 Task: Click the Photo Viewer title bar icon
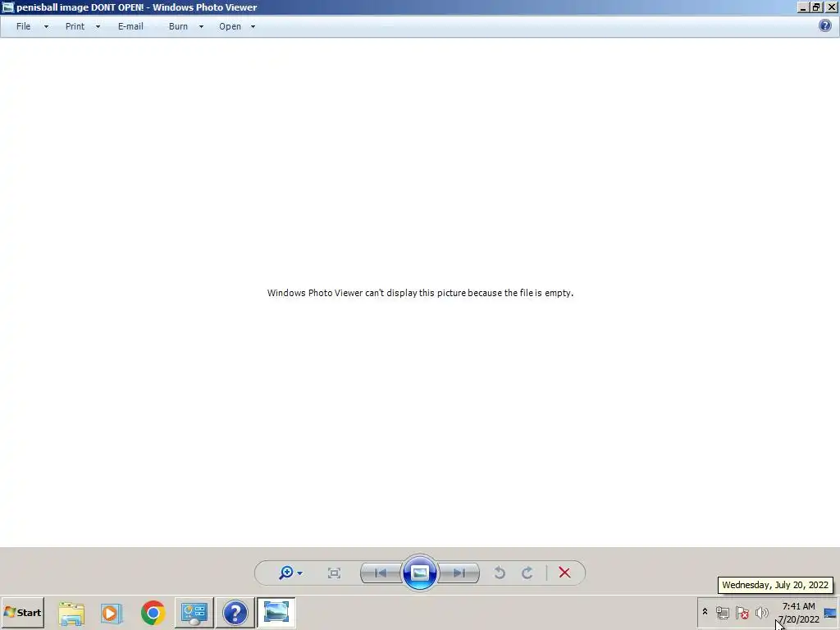tap(8, 7)
